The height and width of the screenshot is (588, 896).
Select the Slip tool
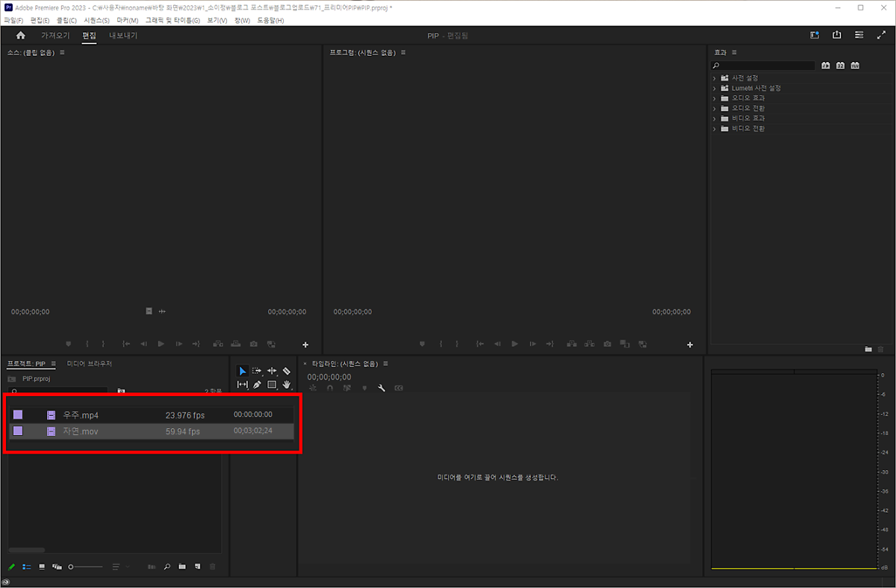tap(242, 385)
